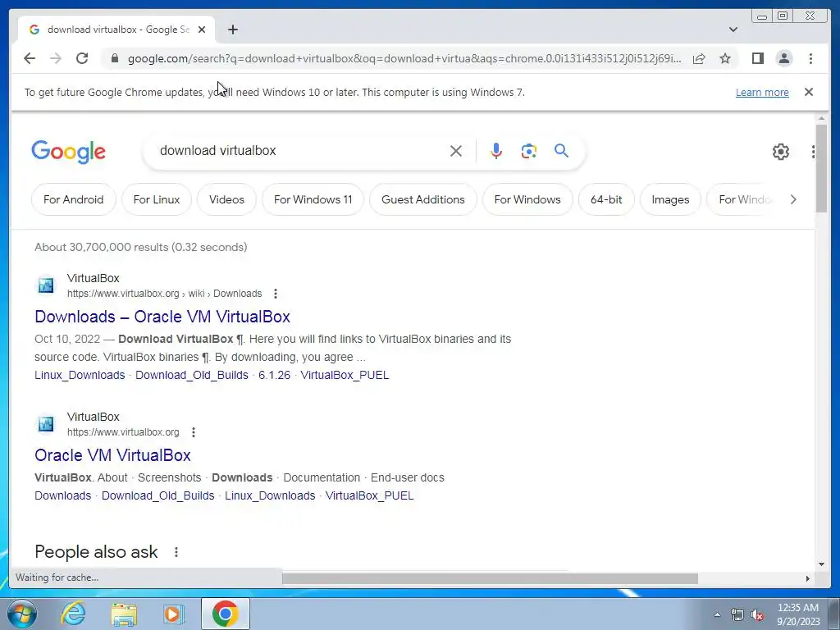840x630 pixels.
Task: Click the horizontal scrollbar right arrow
Action: pos(808,578)
